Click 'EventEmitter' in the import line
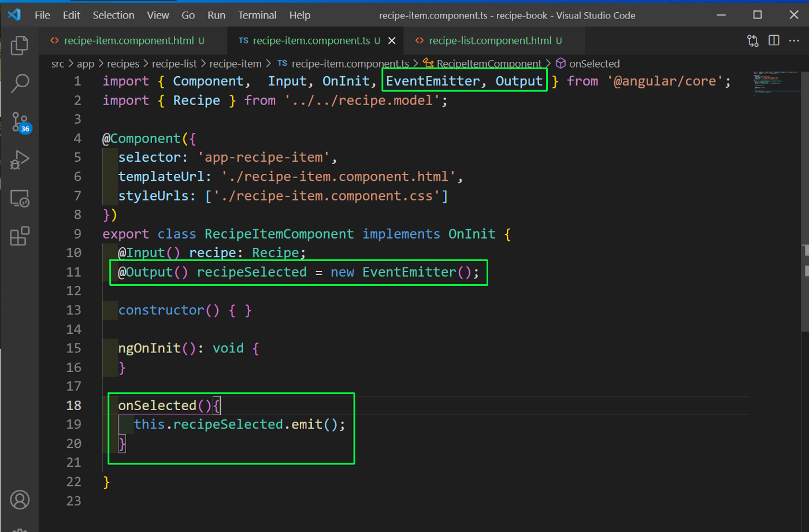809x532 pixels. (433, 81)
